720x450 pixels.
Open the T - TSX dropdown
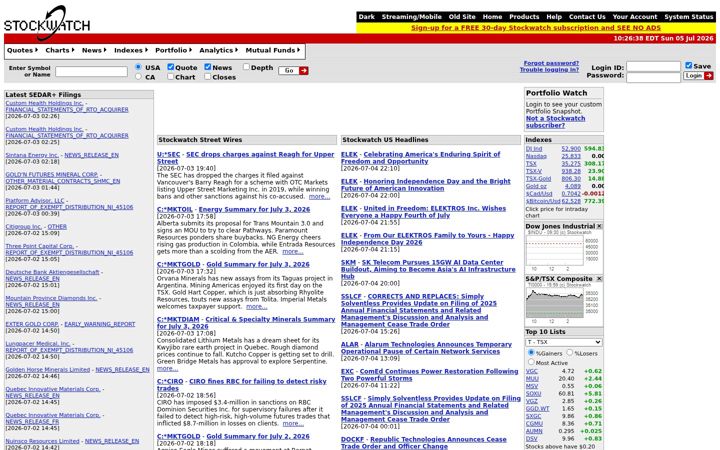pos(563,342)
